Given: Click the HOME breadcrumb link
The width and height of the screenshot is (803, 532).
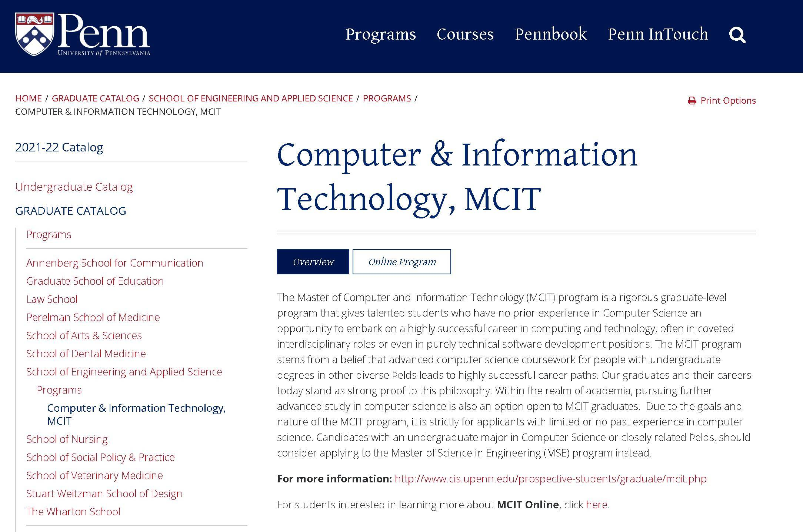Looking at the screenshot, I should pyautogui.click(x=28, y=98).
